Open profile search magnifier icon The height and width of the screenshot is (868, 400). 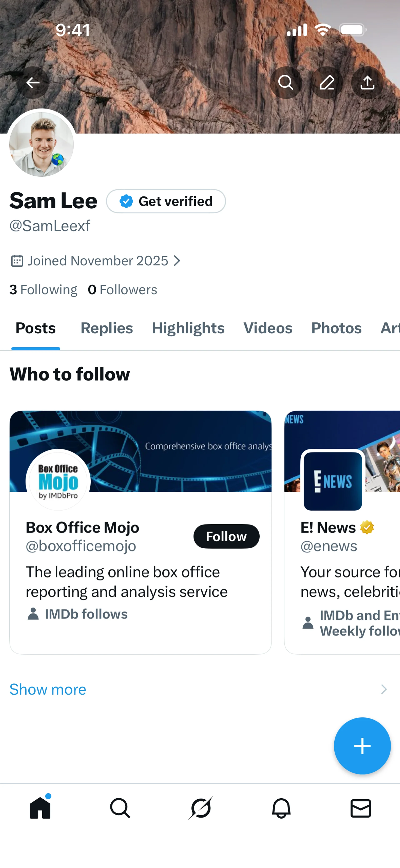tap(286, 83)
